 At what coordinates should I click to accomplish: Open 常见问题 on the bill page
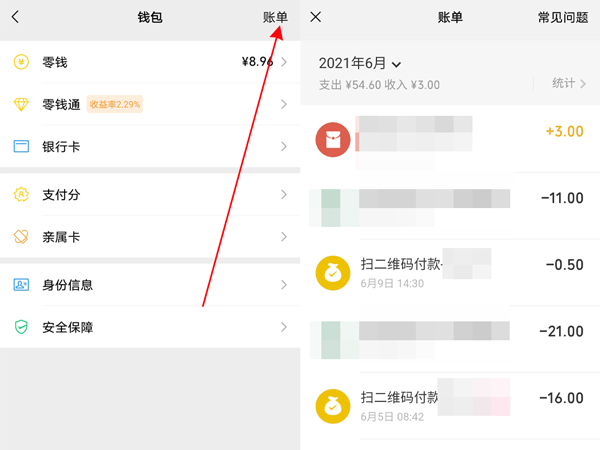click(x=564, y=17)
